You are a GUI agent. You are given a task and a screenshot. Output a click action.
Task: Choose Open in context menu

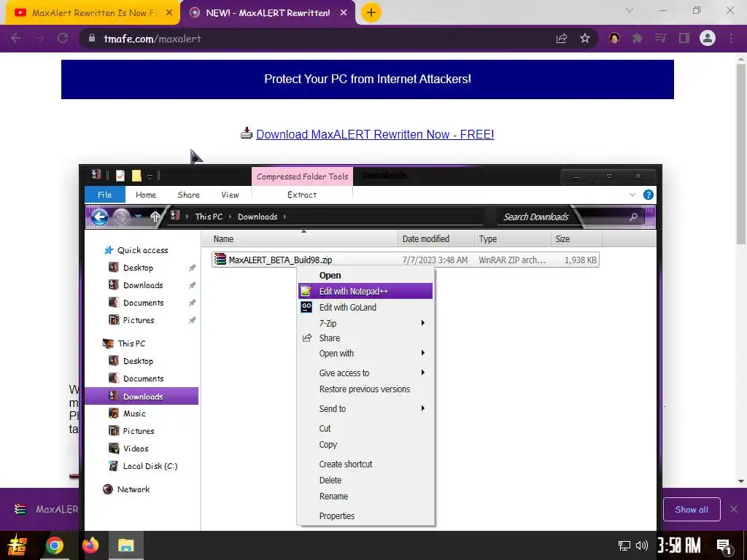(365, 275)
